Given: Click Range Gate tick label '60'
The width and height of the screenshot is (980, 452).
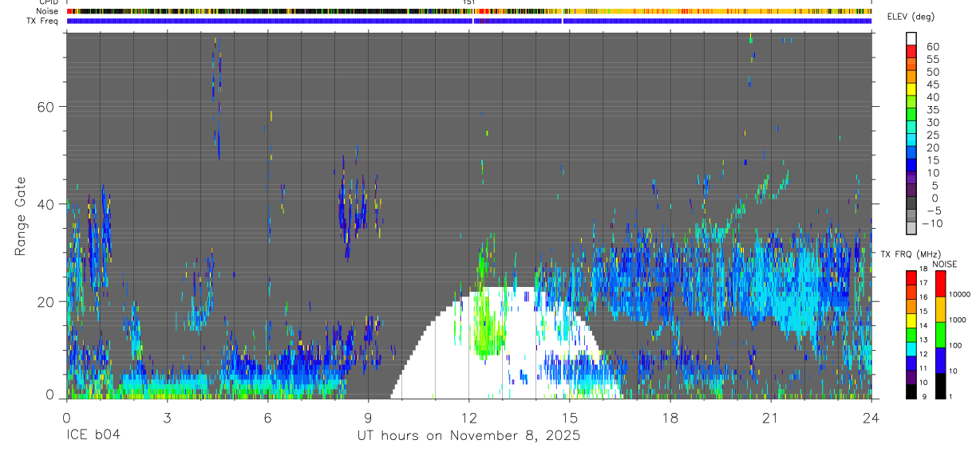Looking at the screenshot, I should click(x=47, y=107).
